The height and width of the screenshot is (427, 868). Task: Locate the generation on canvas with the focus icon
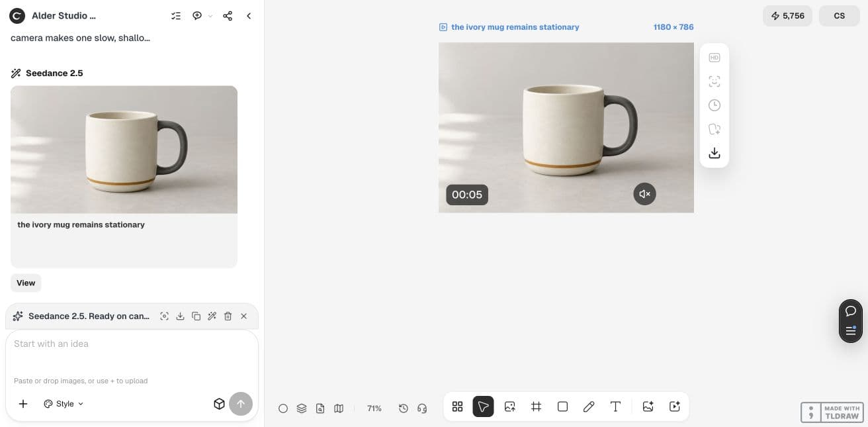click(164, 316)
